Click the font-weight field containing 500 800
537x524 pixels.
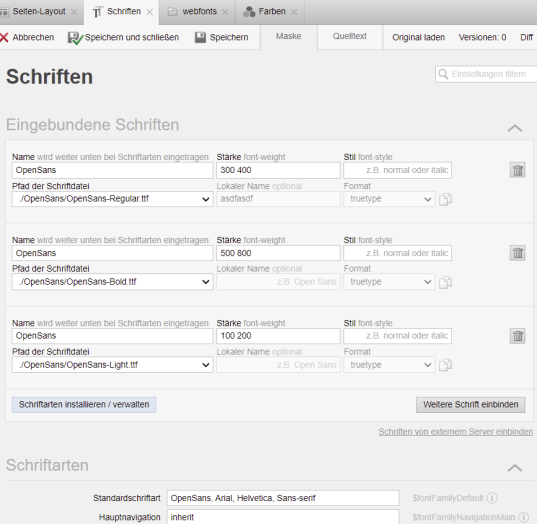coord(278,253)
